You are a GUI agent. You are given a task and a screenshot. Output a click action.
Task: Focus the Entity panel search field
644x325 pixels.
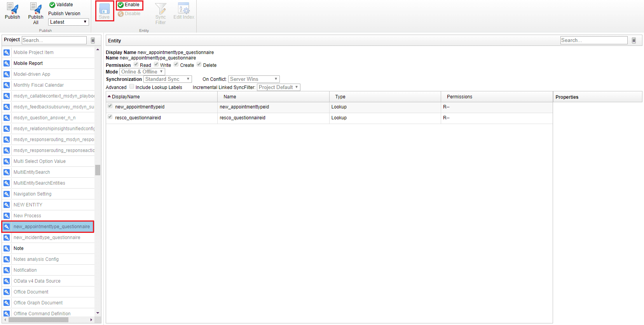593,40
